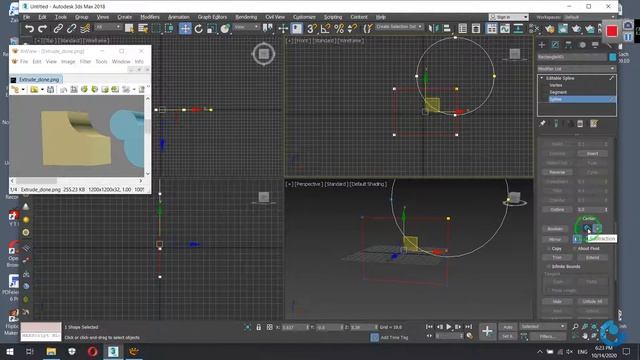Click the Bind to Space Warp icon
This screenshot has width=640, height=360.
(85, 29)
